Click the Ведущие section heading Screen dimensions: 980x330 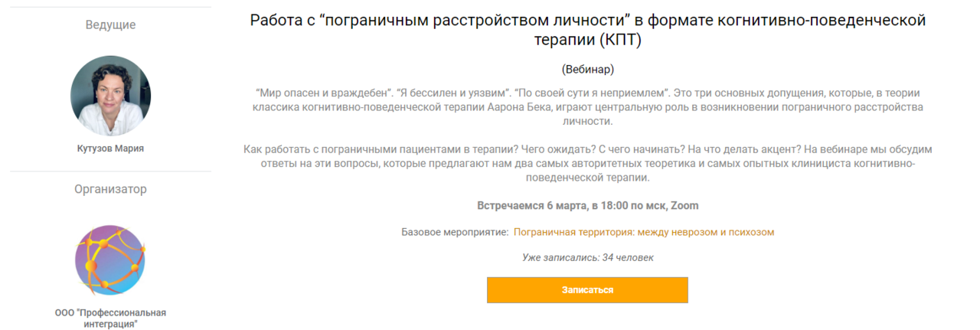(x=110, y=25)
